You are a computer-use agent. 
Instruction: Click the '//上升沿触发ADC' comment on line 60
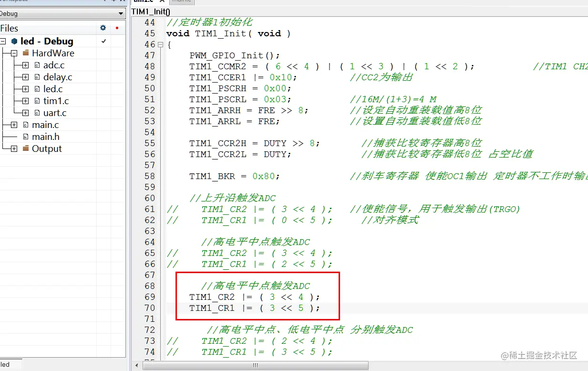[233, 198]
